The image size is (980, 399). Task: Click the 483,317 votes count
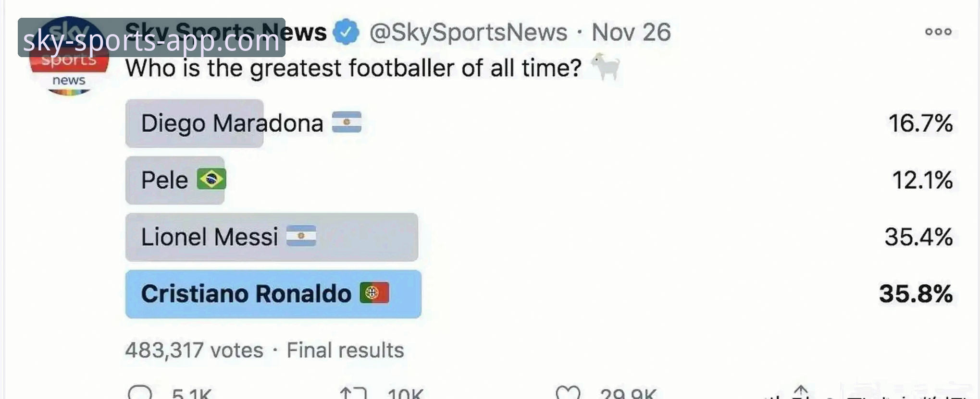[x=194, y=350]
